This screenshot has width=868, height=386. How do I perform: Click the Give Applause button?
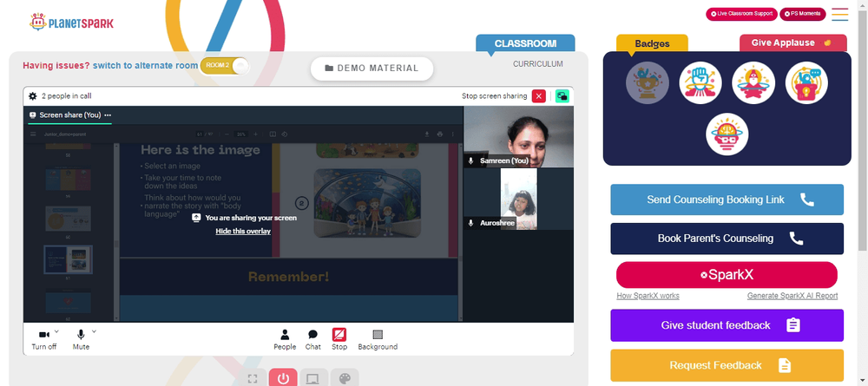tap(792, 43)
